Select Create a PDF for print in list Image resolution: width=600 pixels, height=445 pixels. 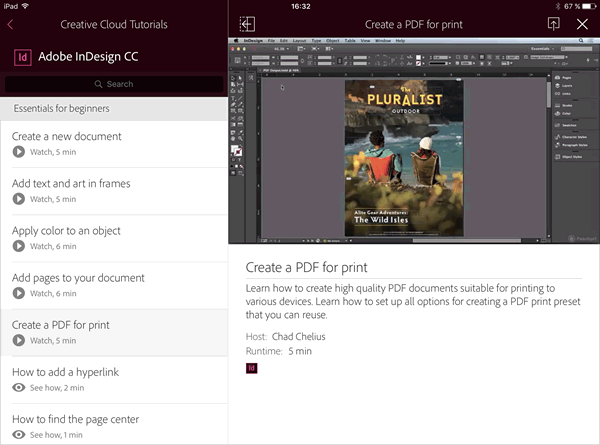point(61,325)
